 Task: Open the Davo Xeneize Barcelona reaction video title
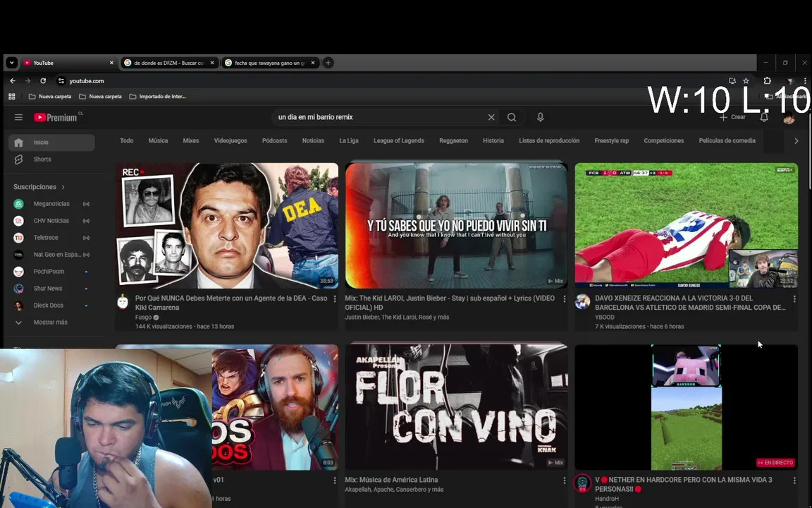coord(690,303)
